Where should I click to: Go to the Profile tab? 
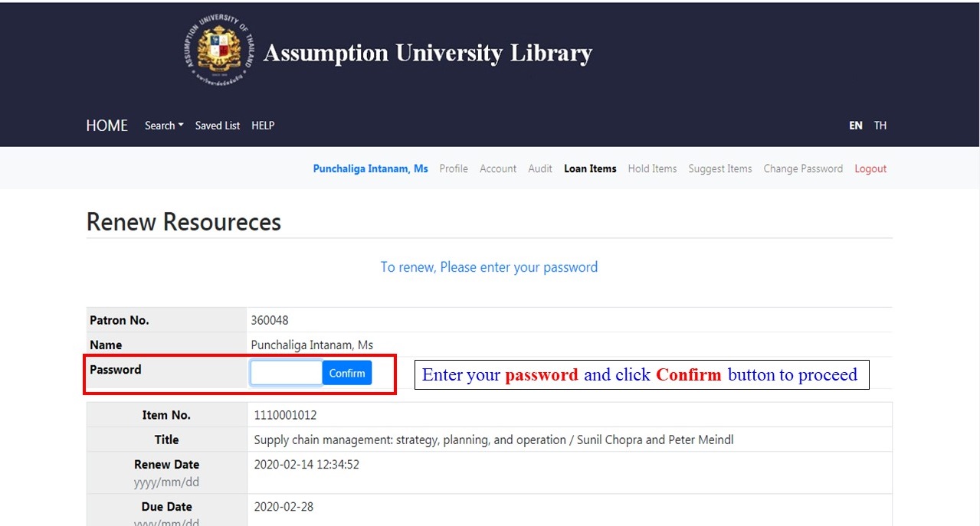point(454,168)
